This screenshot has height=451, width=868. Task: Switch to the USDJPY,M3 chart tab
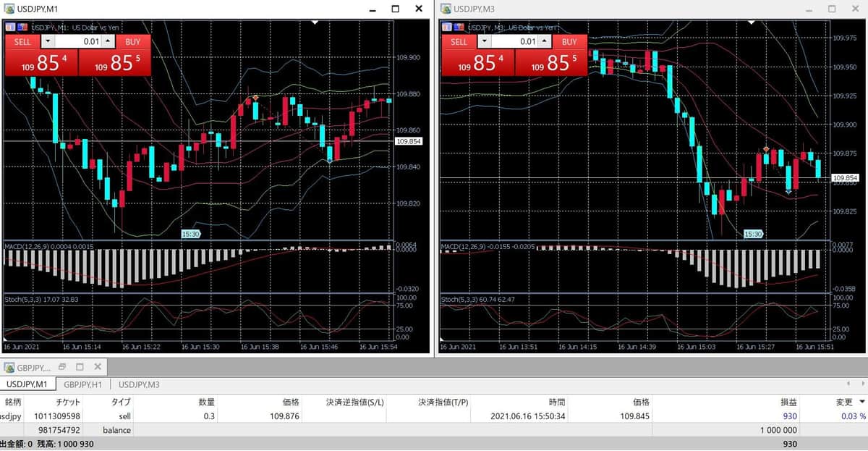(x=139, y=384)
